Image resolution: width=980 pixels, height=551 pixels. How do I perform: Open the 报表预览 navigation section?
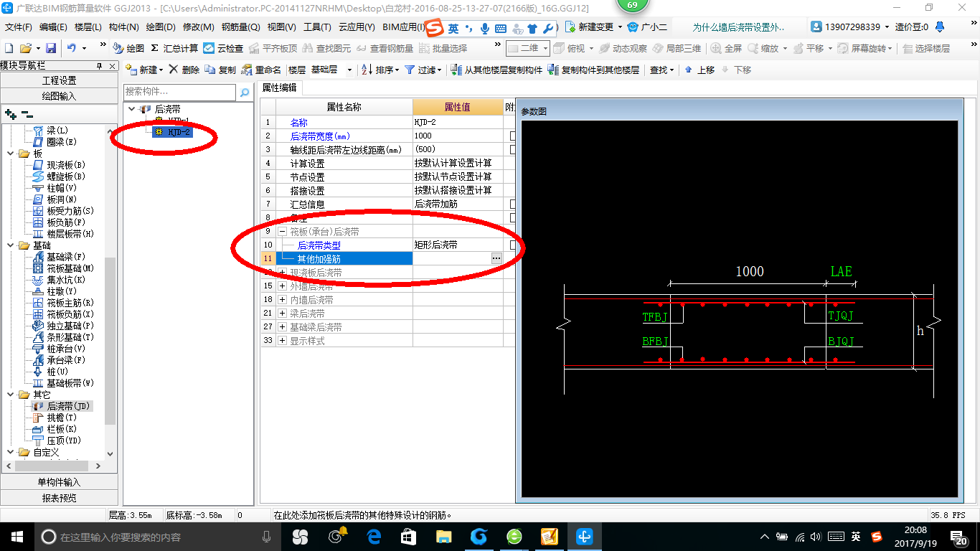coord(59,498)
